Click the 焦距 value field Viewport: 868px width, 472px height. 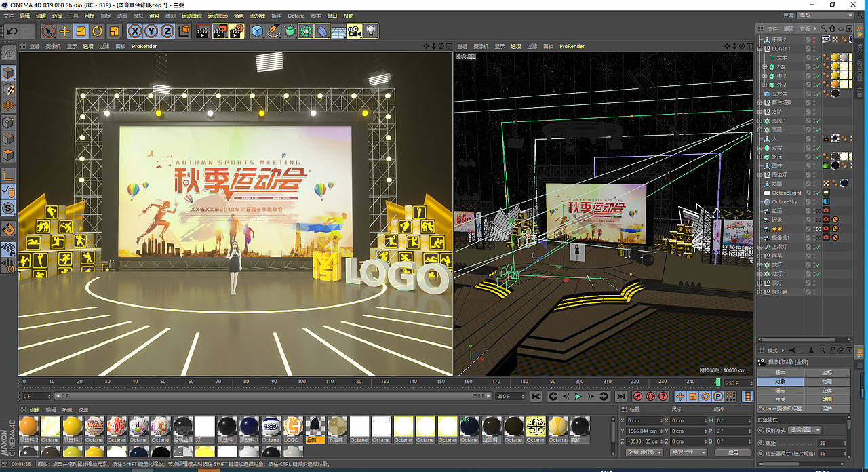tap(831, 443)
